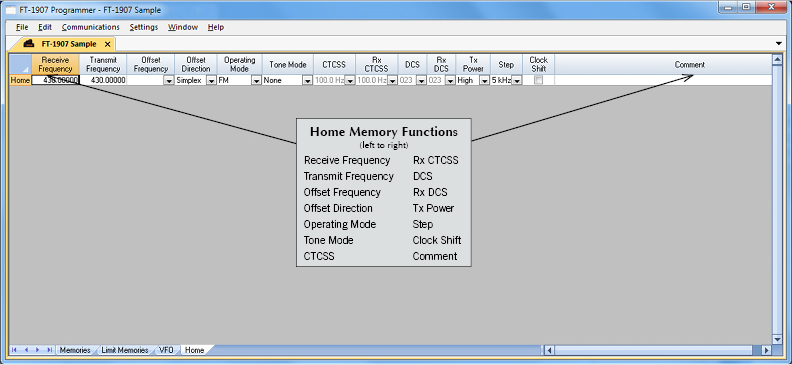Open the FM operating mode dropdown
The image size is (792, 365).
click(256, 81)
